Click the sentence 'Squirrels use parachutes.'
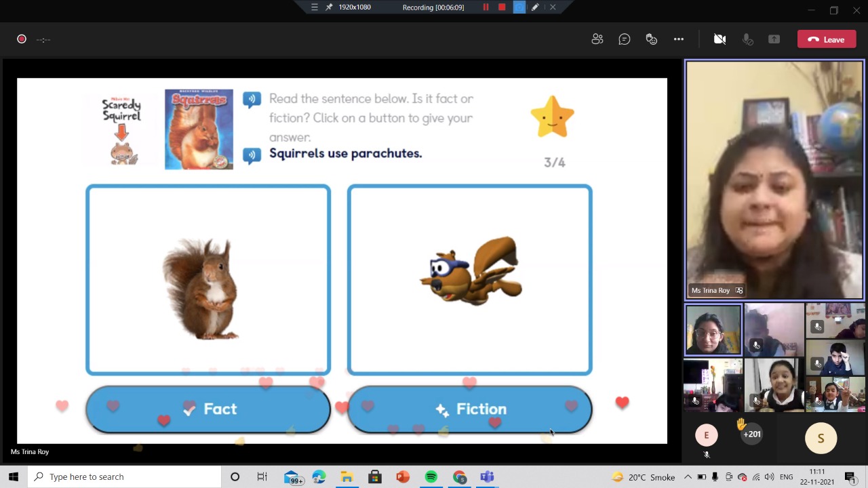The image size is (868, 488). click(346, 153)
